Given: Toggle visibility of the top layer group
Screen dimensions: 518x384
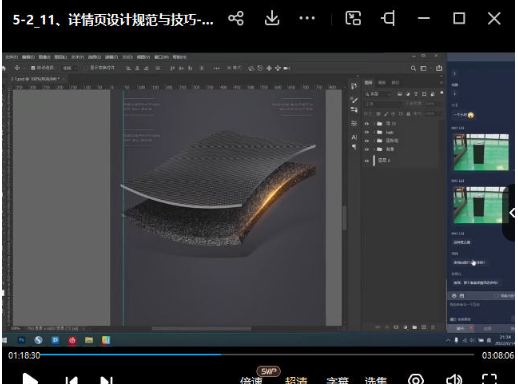Looking at the screenshot, I should 367,124.
